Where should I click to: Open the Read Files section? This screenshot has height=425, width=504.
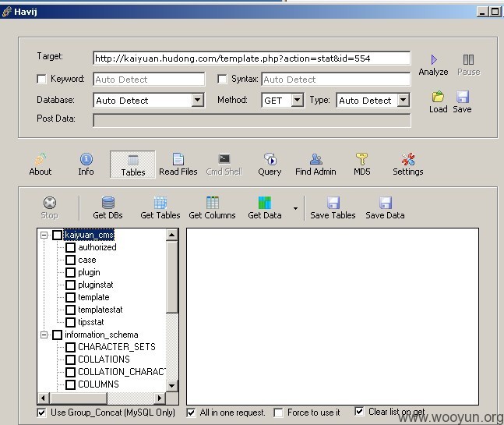[x=178, y=165]
